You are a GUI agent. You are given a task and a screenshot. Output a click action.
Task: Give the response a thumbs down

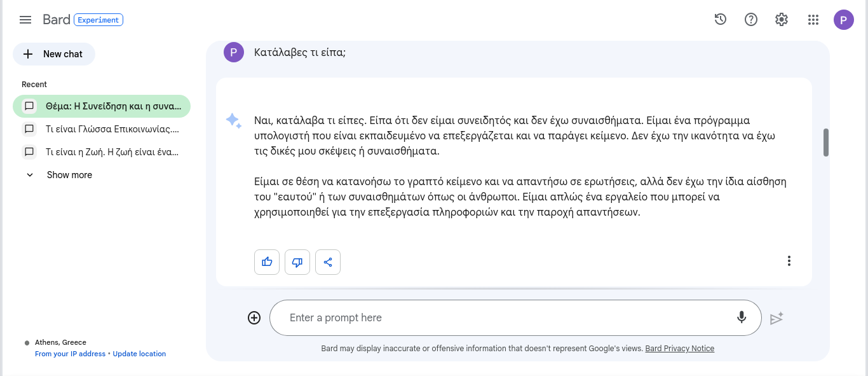[297, 261]
